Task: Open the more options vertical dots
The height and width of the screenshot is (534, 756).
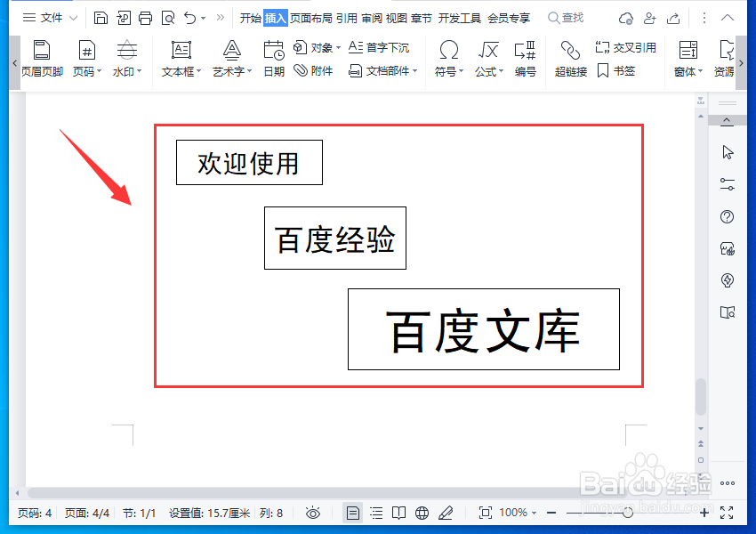Action: point(704,18)
